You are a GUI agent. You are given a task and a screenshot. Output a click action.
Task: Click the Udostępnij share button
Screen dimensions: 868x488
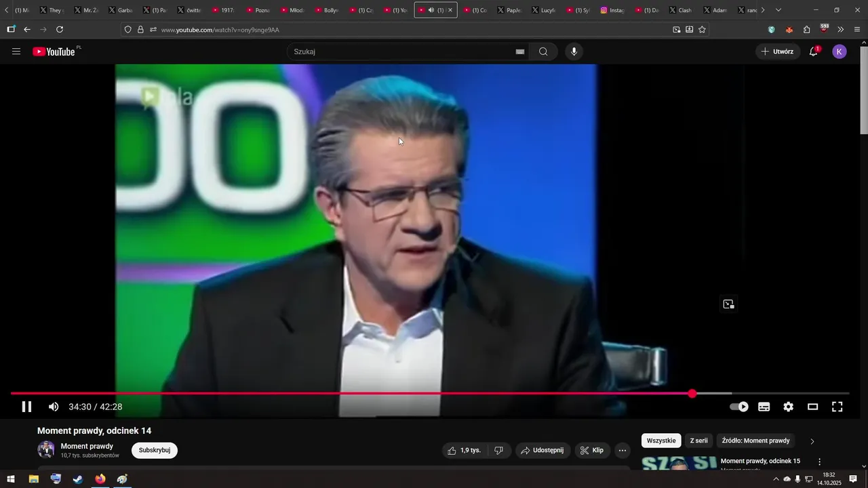click(x=542, y=450)
